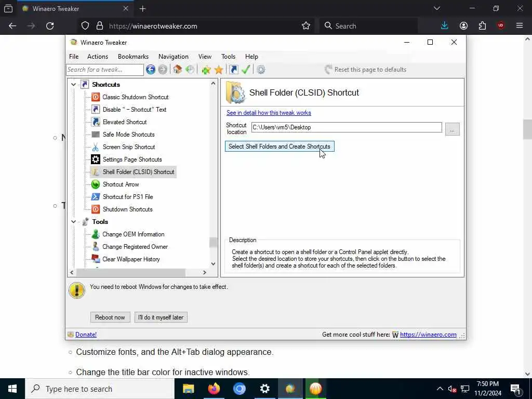
Task: Select Elevated Shortcut tweak
Action: point(125,122)
